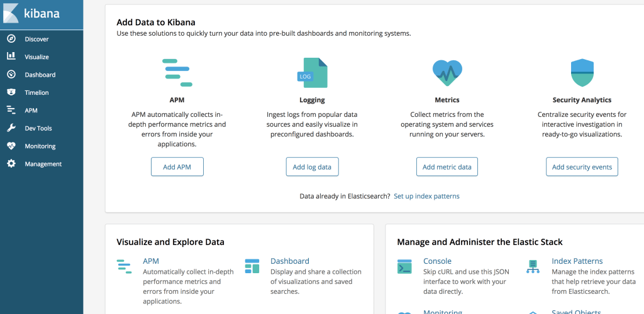This screenshot has width=644, height=314.
Task: Click the Add log data button
Action: [x=313, y=167]
